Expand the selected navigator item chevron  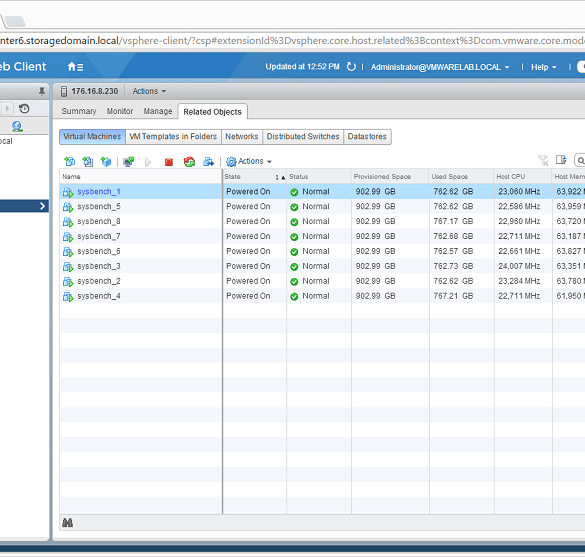42,206
